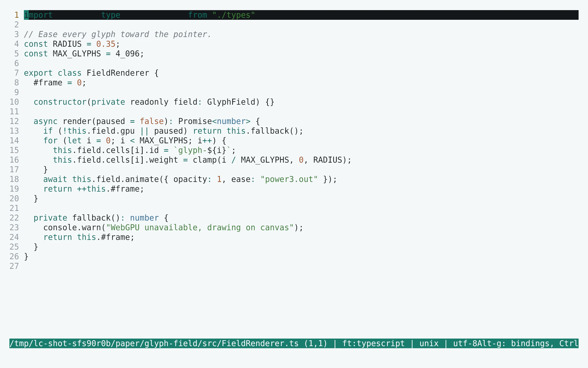
Task: Click the 'false' default value of paused
Action: pos(152,121)
